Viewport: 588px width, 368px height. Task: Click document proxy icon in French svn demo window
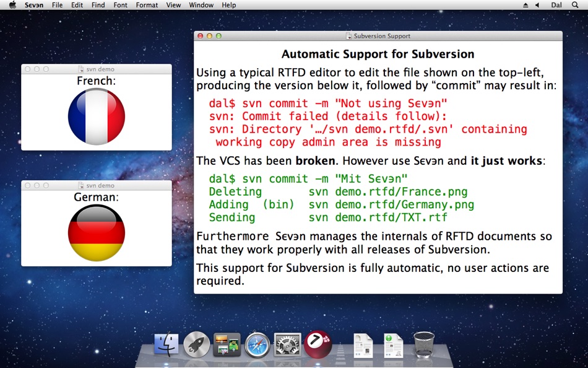click(x=81, y=69)
